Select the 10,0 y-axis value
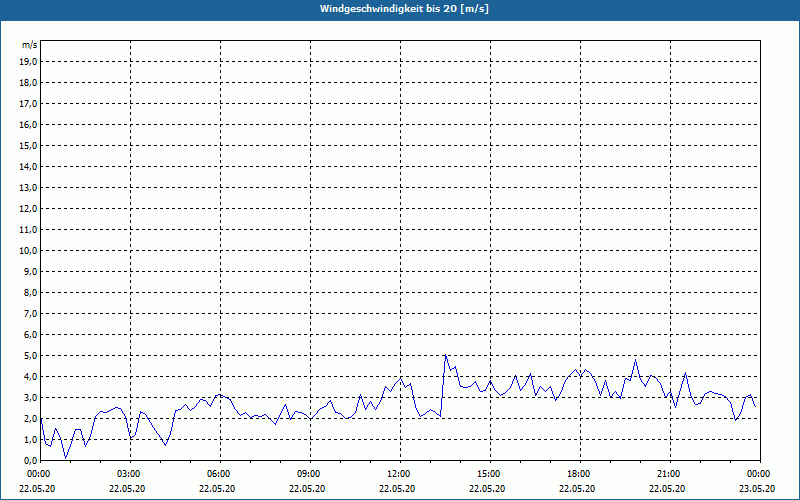This screenshot has width=800, height=500. pos(29,251)
